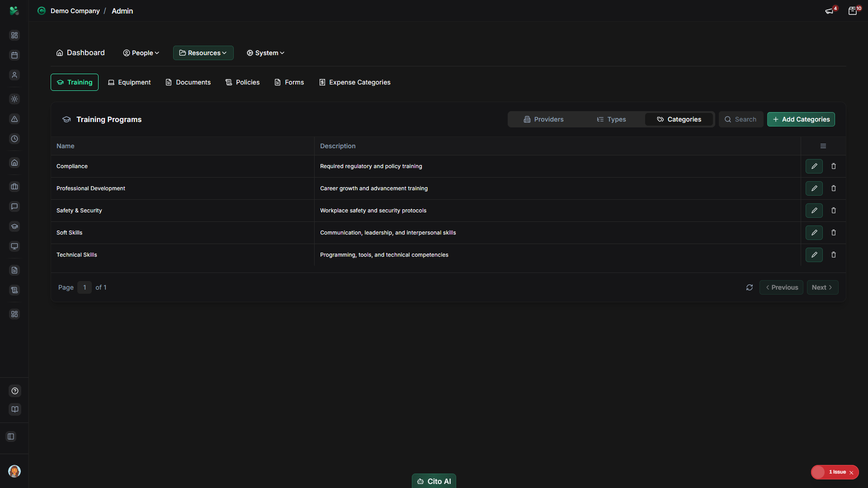This screenshot has height=488, width=868.
Task: Open the inbox icon showing 10 notifications
Action: (854, 11)
